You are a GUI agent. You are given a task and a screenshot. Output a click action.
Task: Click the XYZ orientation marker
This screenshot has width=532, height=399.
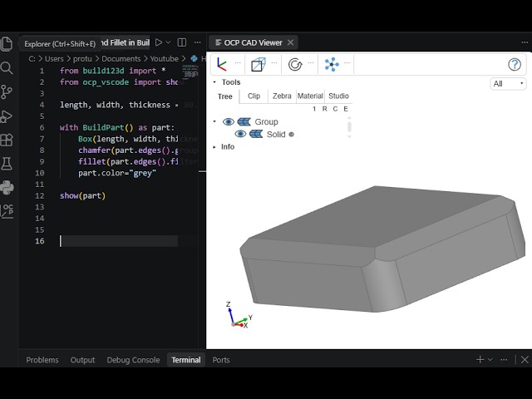[239, 316]
